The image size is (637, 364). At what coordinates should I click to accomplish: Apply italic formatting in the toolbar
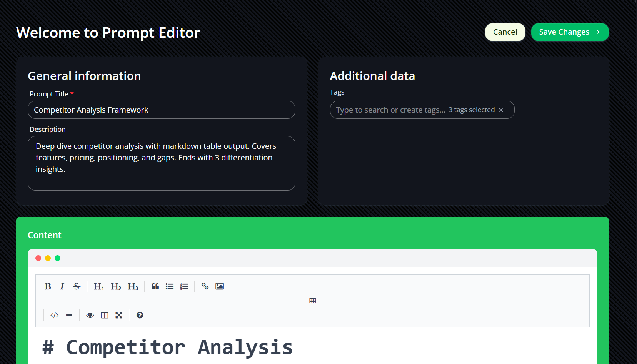62,286
